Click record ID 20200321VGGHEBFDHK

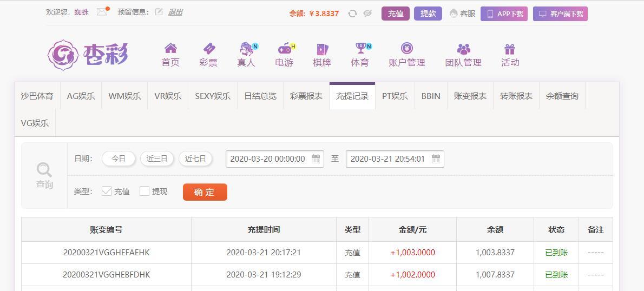[107, 275]
